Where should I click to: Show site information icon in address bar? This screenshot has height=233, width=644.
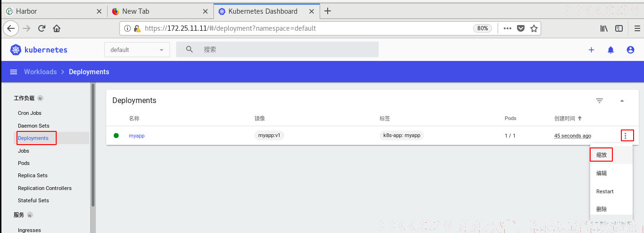click(x=127, y=28)
